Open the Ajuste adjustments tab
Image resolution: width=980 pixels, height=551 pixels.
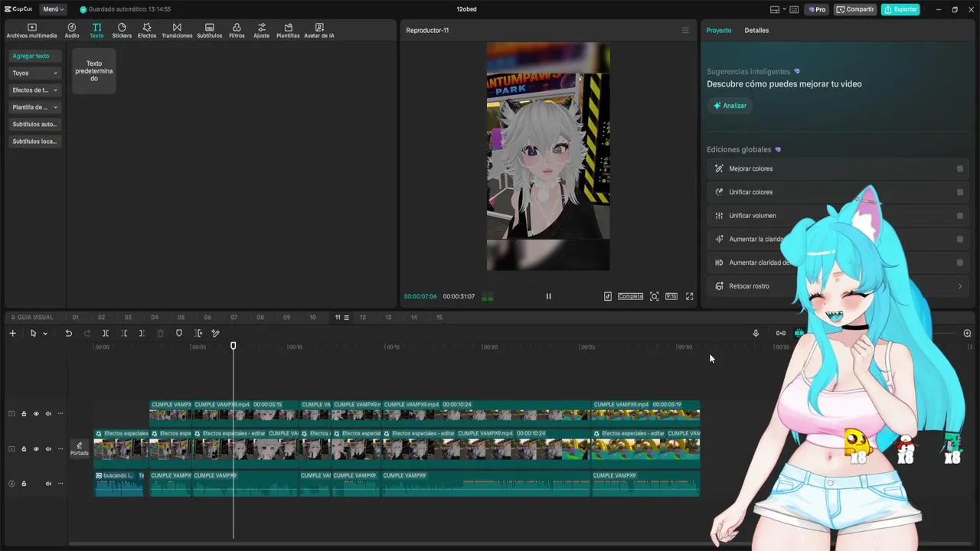click(262, 31)
